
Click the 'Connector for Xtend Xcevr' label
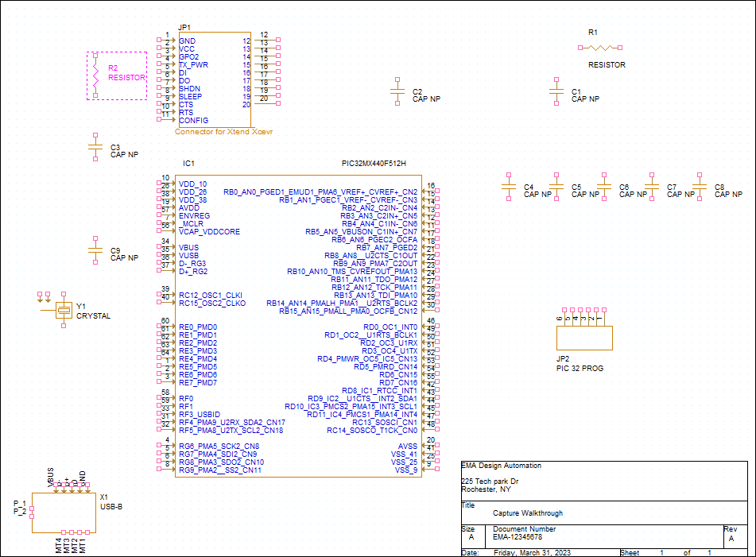223,132
